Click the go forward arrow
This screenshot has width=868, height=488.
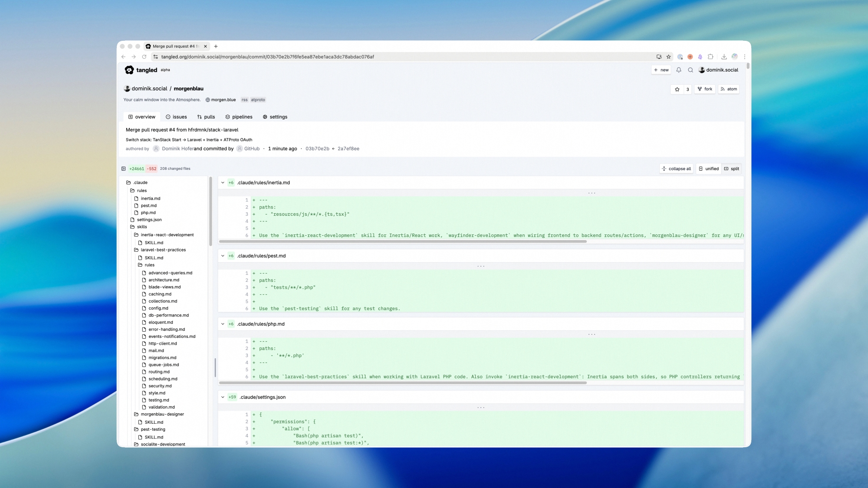(x=134, y=57)
